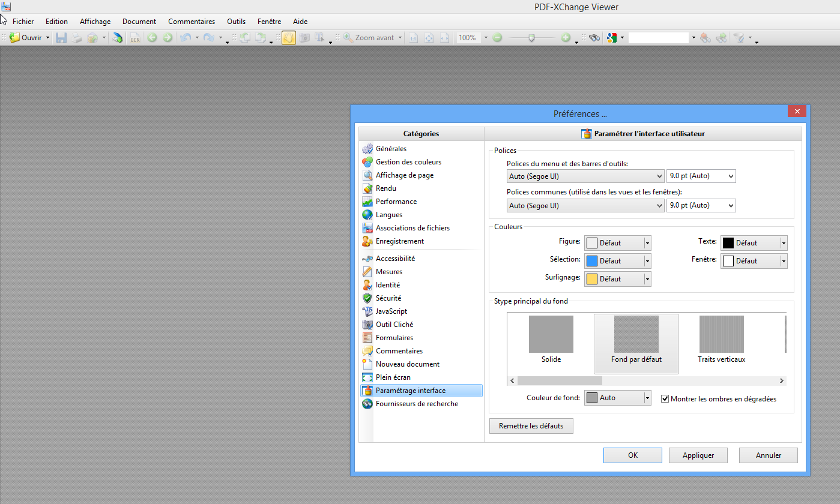Click the zoom slider handle in toolbar
Viewport: 840px width, 504px height.
(531, 38)
